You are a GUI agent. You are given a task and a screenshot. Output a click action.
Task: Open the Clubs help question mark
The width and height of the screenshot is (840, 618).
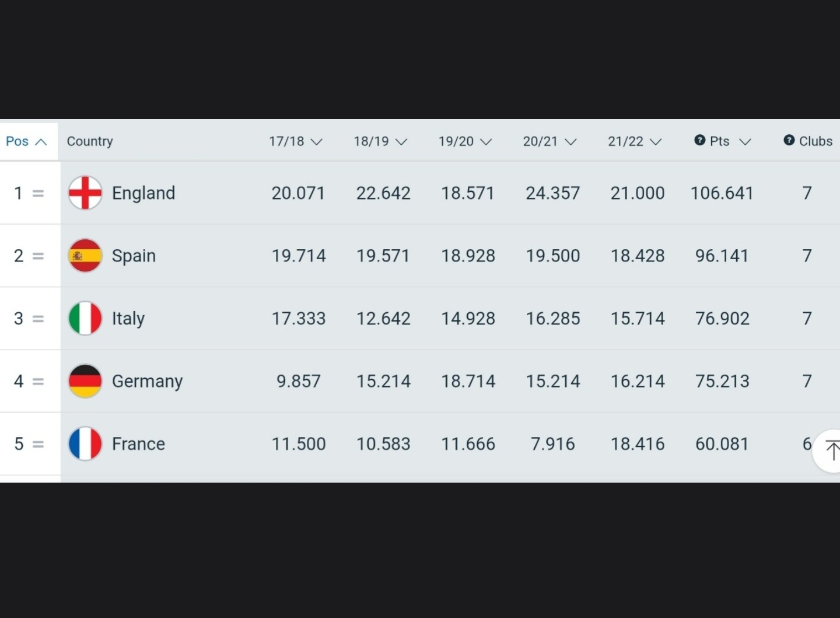click(x=789, y=141)
